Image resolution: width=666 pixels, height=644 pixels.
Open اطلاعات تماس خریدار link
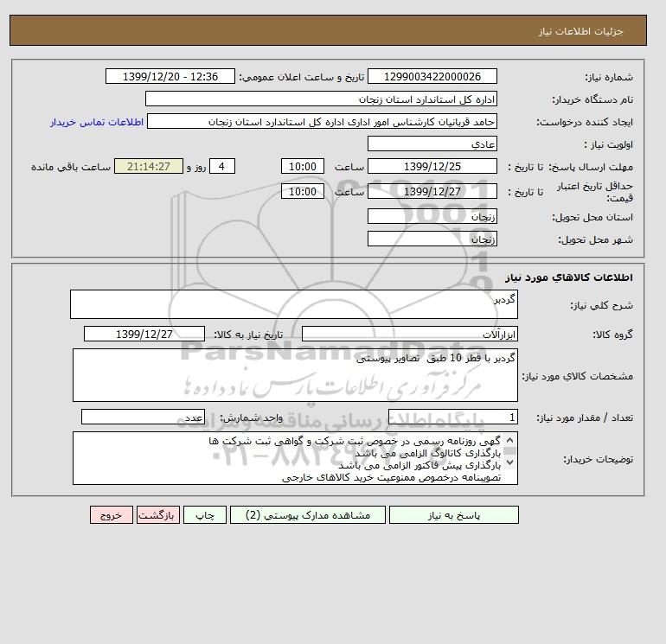point(97,122)
